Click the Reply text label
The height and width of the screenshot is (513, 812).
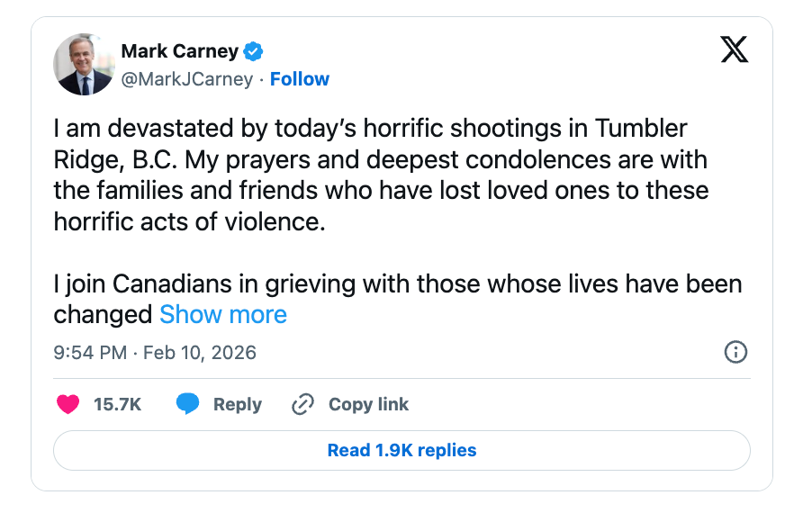tap(238, 404)
